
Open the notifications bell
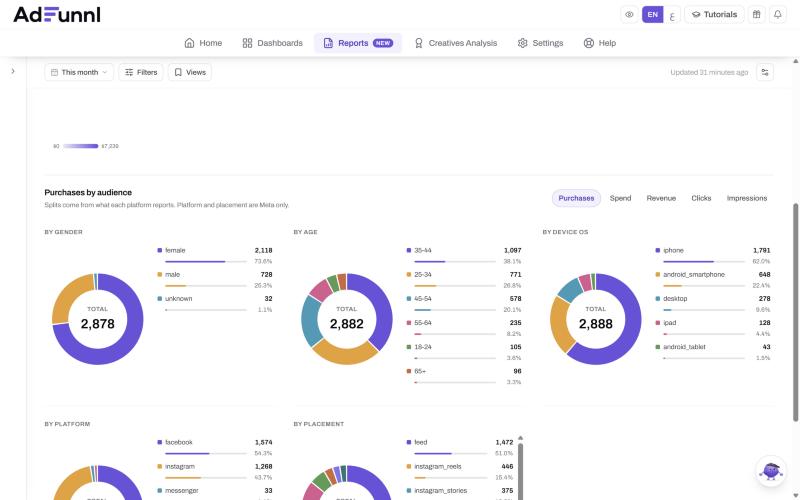[778, 14]
